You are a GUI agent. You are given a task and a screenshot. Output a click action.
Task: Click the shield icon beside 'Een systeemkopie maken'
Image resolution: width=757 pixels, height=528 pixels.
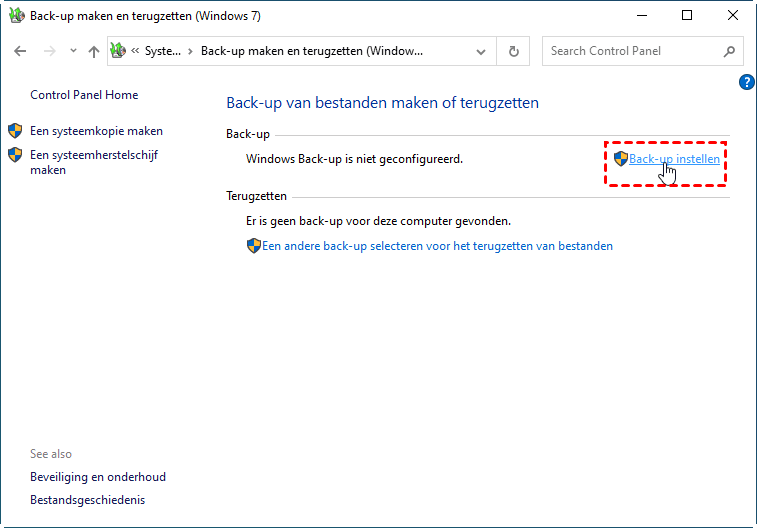[15, 130]
